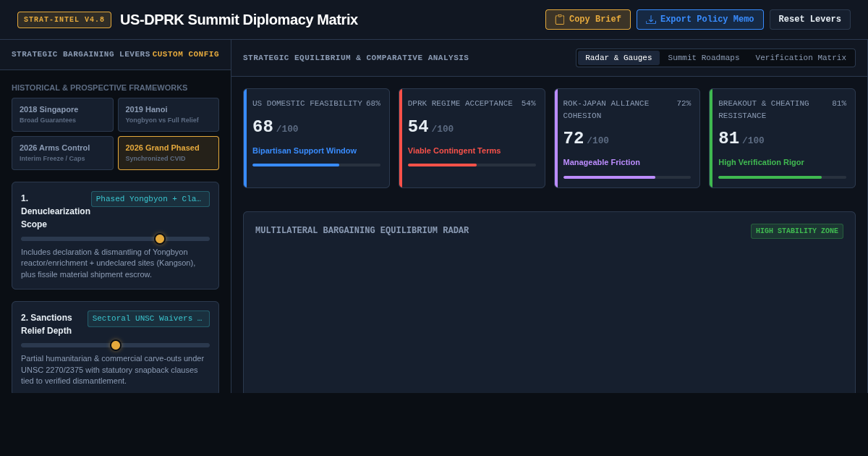Click the Reset Levers button
This screenshot has width=868, height=456.
click(x=809, y=20)
